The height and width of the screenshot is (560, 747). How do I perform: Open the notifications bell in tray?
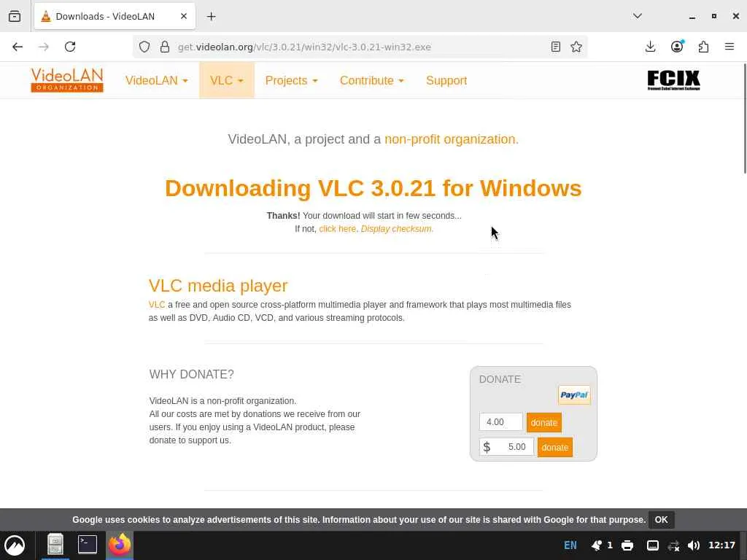click(597, 545)
